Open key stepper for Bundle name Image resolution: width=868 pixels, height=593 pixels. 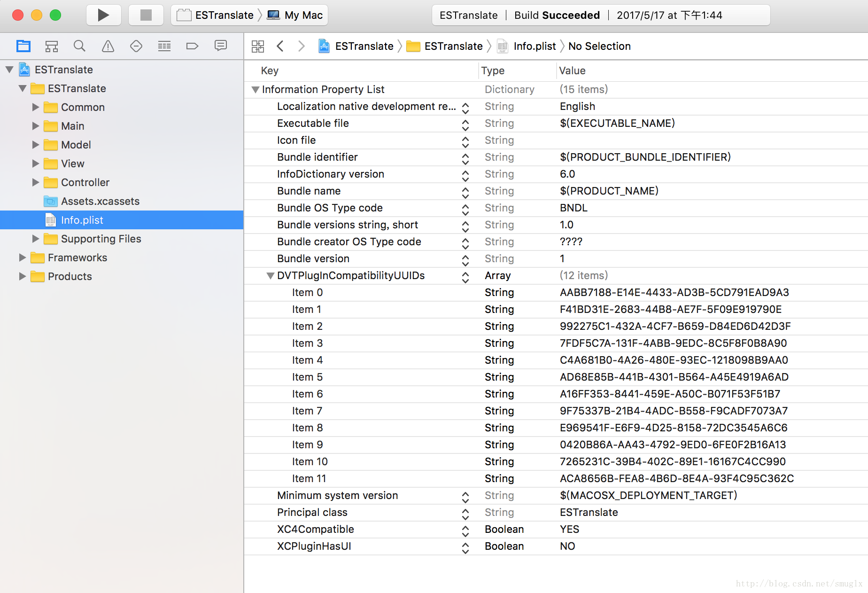pyautogui.click(x=465, y=193)
